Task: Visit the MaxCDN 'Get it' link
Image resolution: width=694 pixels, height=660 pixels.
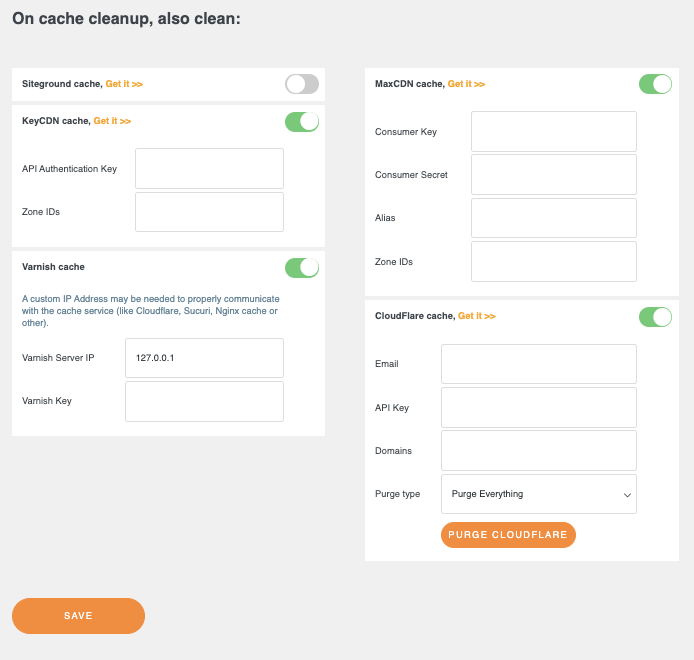Action: tap(466, 84)
